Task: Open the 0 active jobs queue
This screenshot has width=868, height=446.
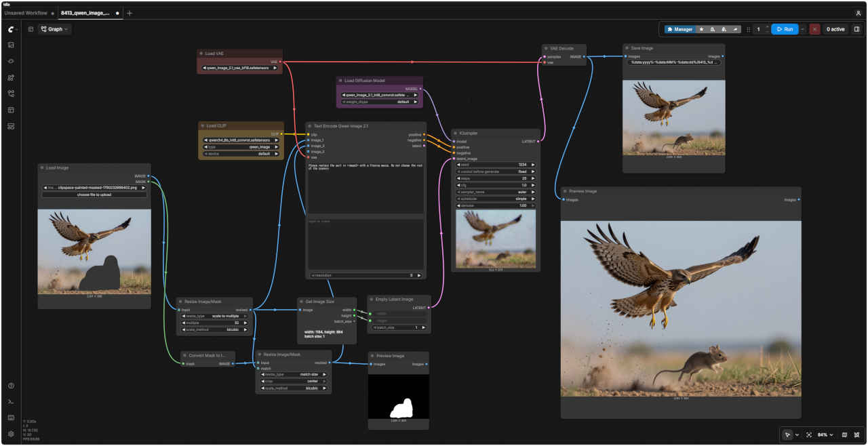Action: pyautogui.click(x=835, y=29)
